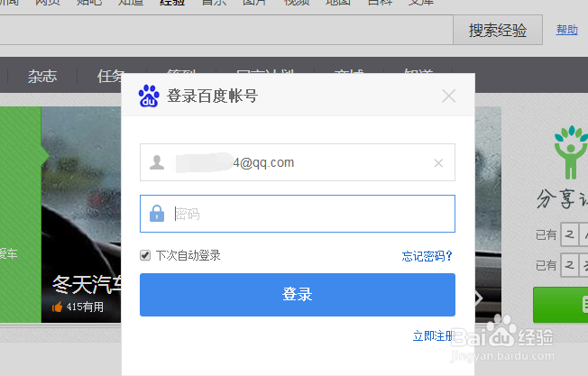The height and width of the screenshot is (376, 588).
Task: Open the 任务 navigation tab
Action: (x=109, y=77)
